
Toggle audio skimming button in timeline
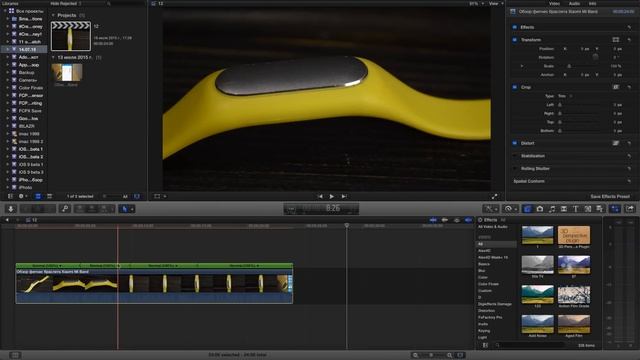tap(445, 220)
